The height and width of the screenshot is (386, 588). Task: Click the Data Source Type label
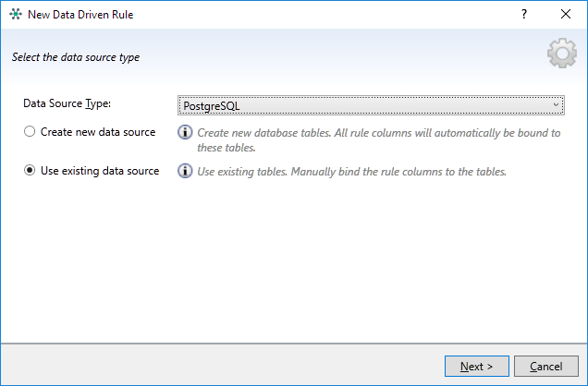(x=67, y=104)
